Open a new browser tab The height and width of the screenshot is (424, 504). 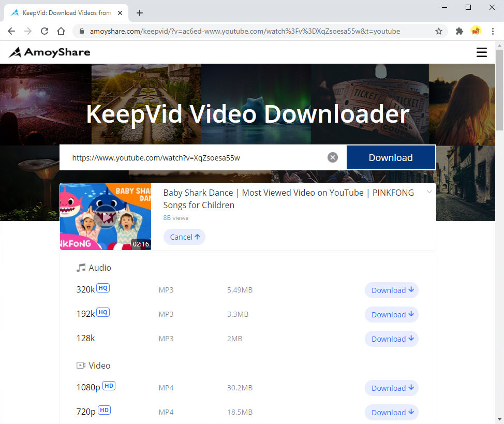[x=140, y=13]
